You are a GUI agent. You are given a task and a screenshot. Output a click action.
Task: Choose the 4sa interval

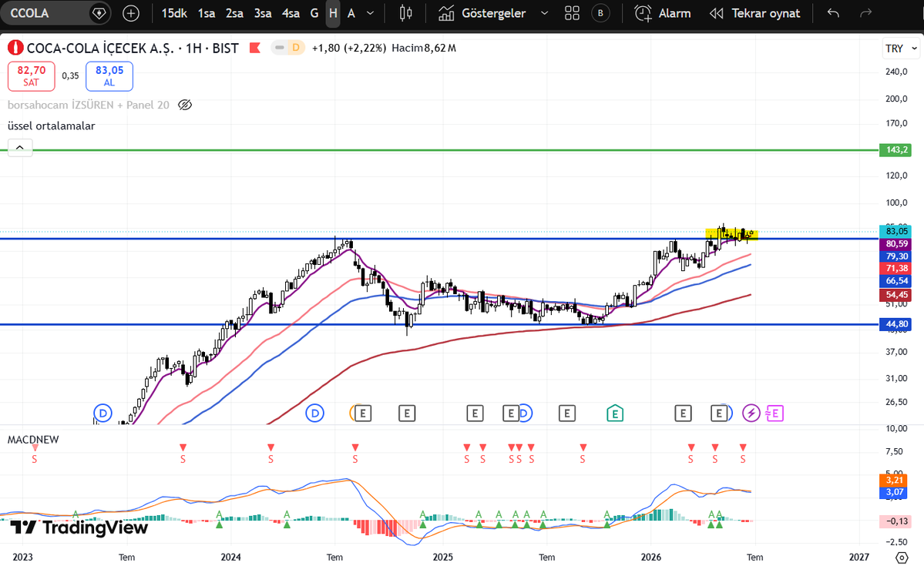tap(291, 13)
